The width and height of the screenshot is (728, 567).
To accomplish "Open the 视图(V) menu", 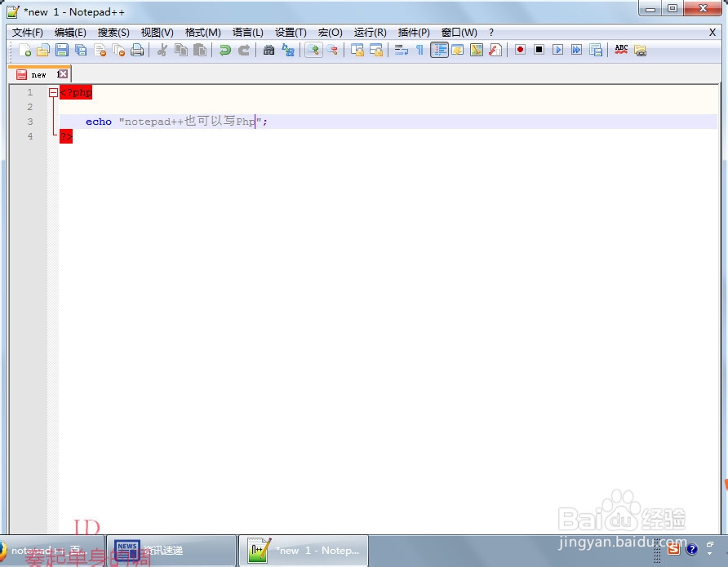I will click(x=157, y=33).
